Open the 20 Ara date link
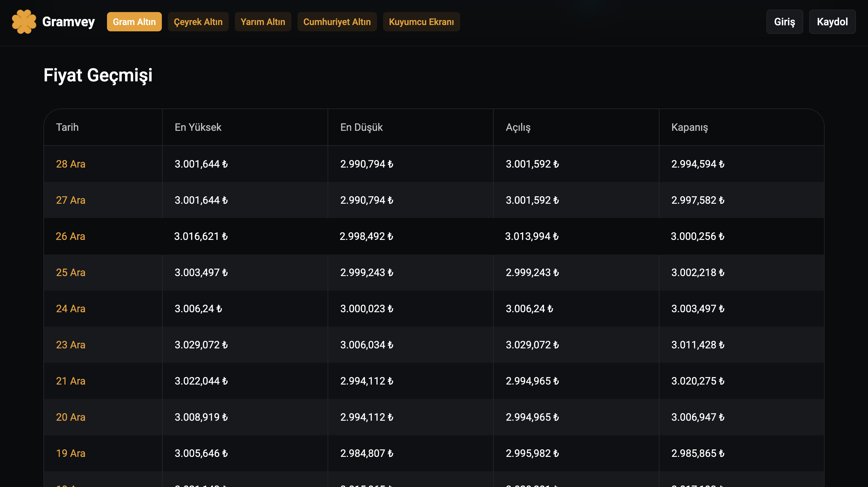The width and height of the screenshot is (868, 487). (71, 417)
